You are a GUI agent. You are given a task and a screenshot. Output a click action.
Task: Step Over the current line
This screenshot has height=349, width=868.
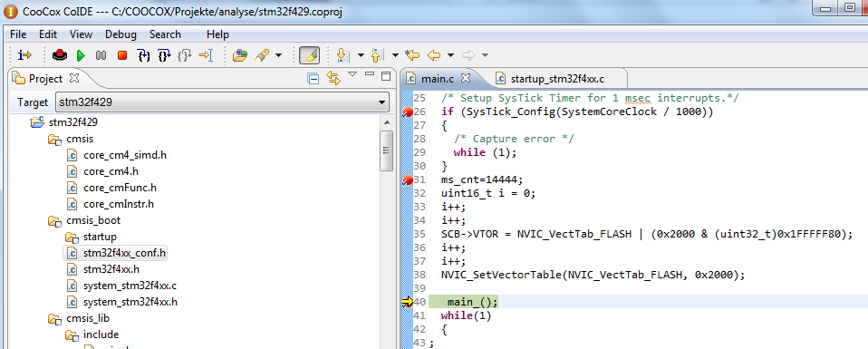[x=164, y=55]
